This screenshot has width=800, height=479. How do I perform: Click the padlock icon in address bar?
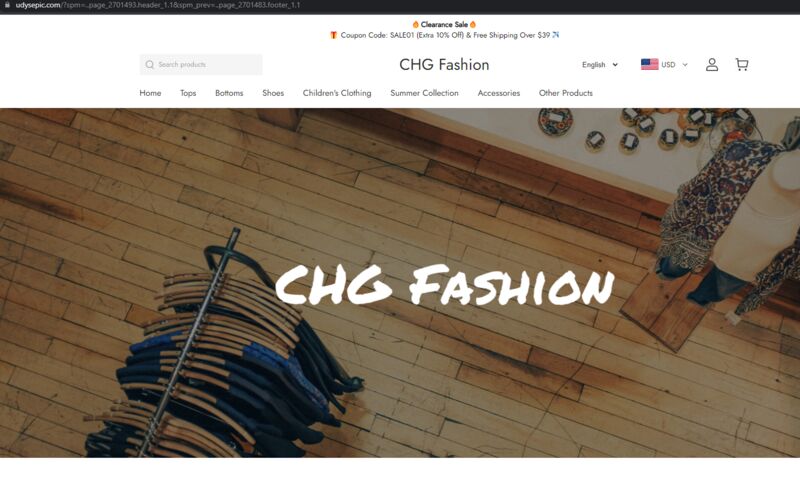7,5
